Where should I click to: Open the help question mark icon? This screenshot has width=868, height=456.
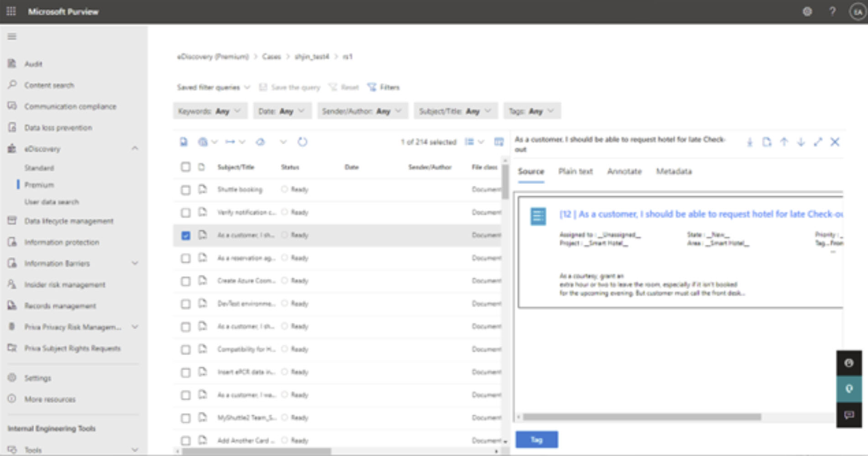pyautogui.click(x=832, y=11)
